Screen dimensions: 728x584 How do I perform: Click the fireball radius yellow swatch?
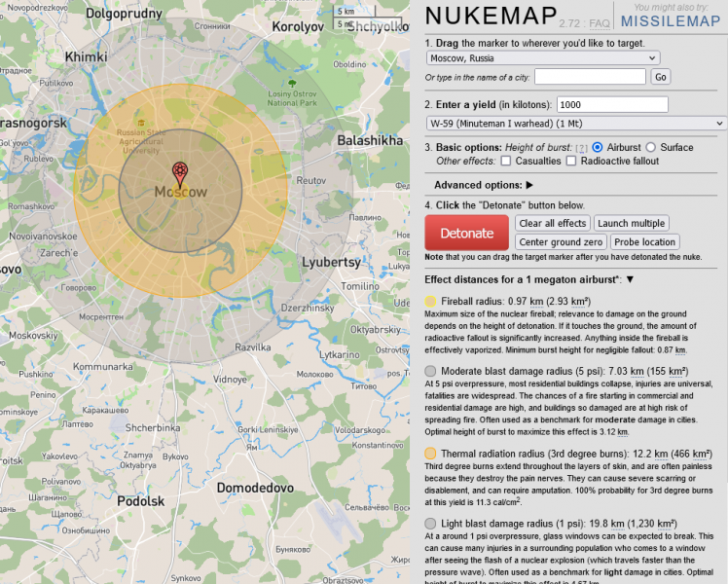(430, 302)
